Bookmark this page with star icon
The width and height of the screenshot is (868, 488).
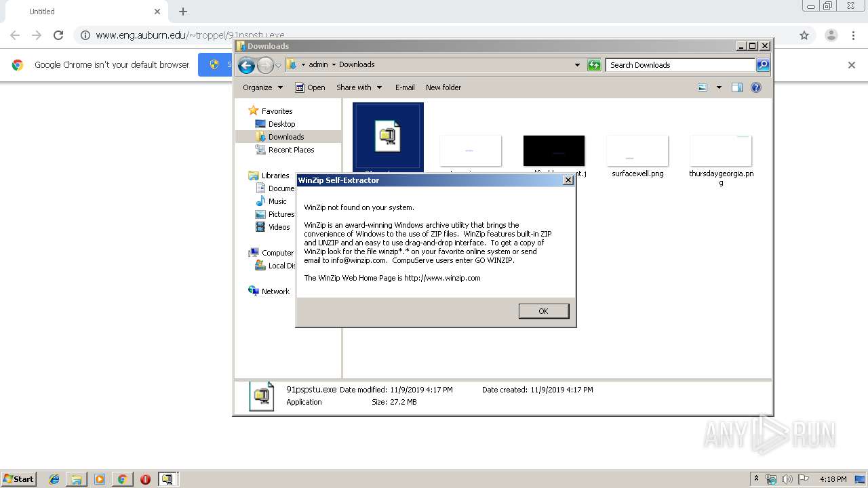804,35
